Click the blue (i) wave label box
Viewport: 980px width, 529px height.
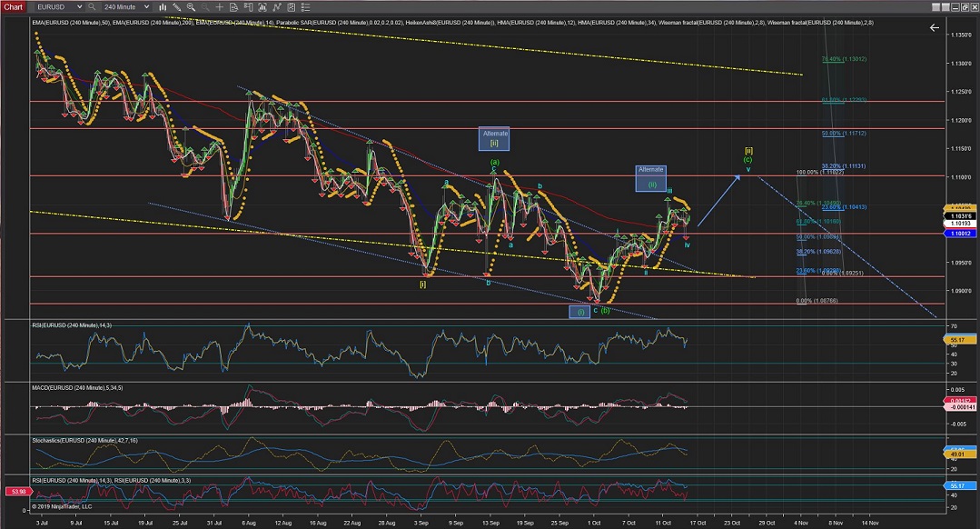[580, 312]
